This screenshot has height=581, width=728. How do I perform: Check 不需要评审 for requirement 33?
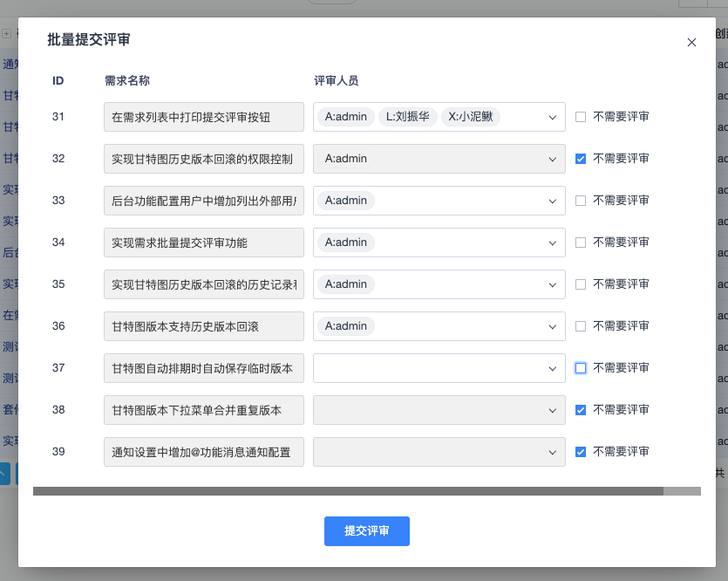point(581,201)
